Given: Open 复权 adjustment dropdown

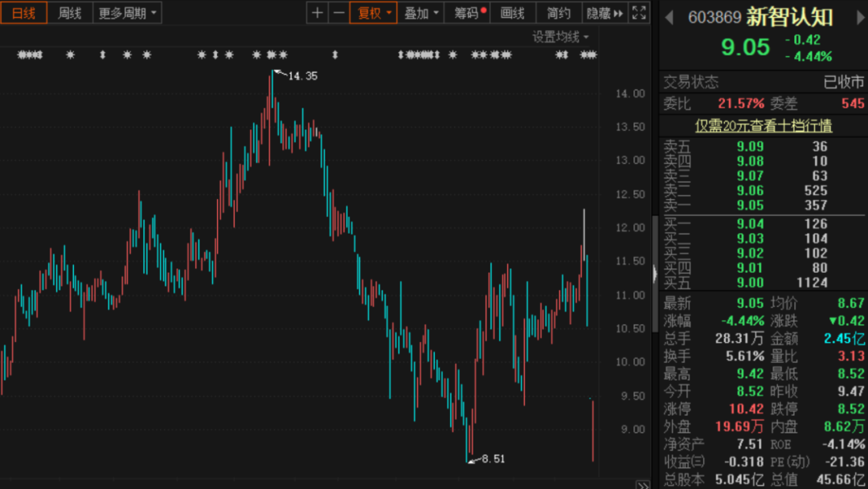Looking at the screenshot, I should (374, 13).
